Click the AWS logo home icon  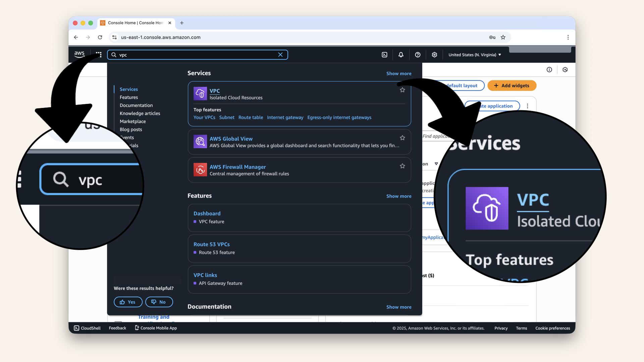pyautogui.click(x=79, y=54)
